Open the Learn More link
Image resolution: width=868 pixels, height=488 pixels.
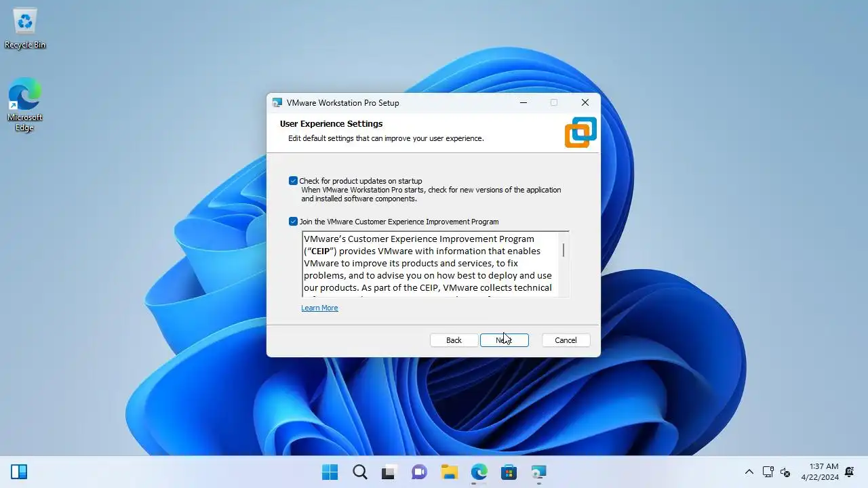[x=319, y=308]
